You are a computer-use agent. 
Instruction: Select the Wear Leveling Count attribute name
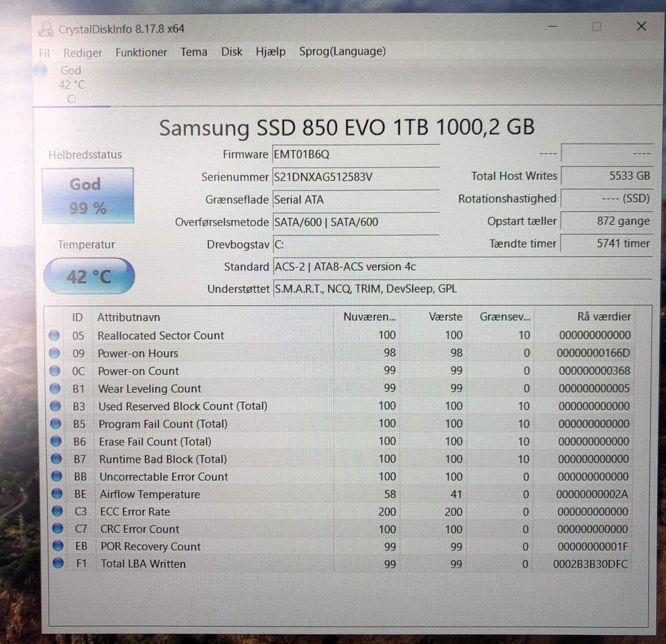pos(150,389)
